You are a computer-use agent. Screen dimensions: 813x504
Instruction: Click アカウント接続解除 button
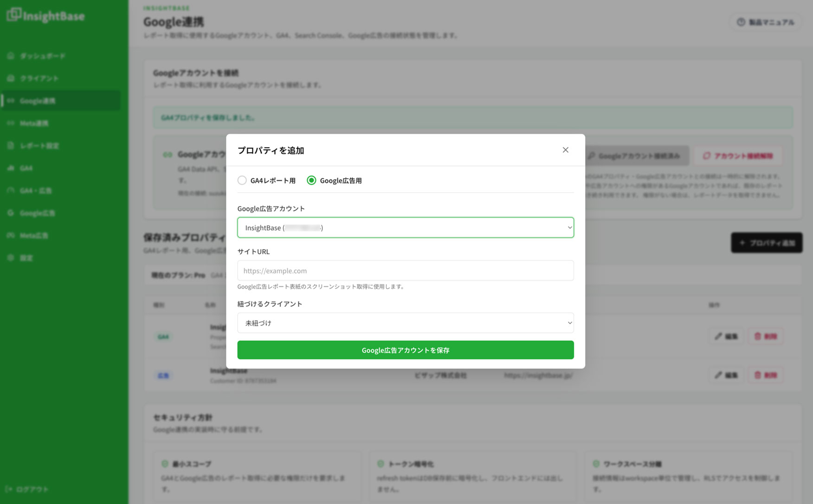[x=738, y=156]
